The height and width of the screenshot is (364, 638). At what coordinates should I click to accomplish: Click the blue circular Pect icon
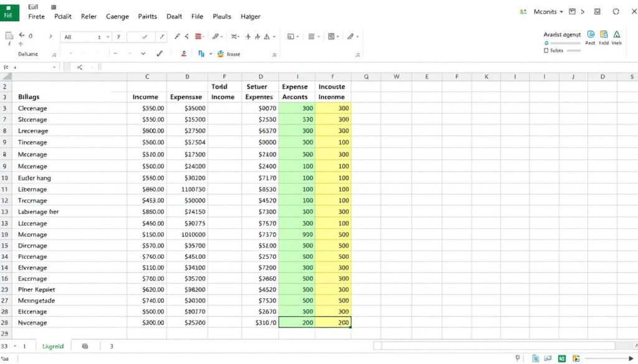tap(591, 34)
